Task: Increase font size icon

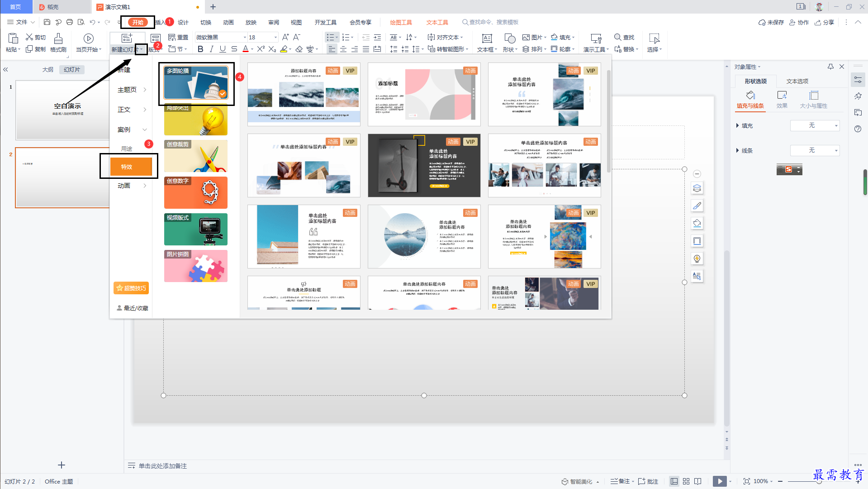Action: 285,37
